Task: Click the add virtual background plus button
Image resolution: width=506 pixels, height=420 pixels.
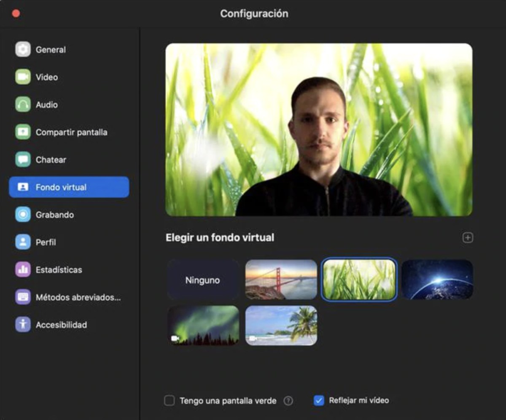Action: (468, 237)
